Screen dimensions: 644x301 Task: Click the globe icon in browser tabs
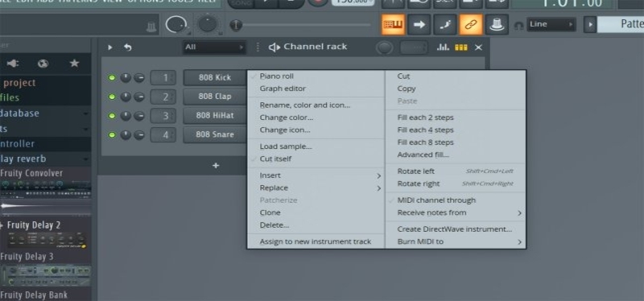point(43,64)
